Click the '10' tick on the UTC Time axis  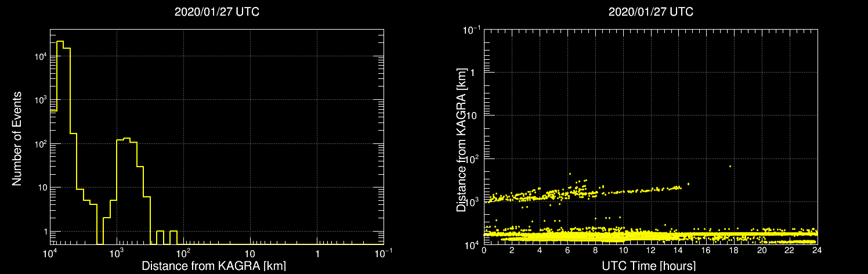click(623, 250)
